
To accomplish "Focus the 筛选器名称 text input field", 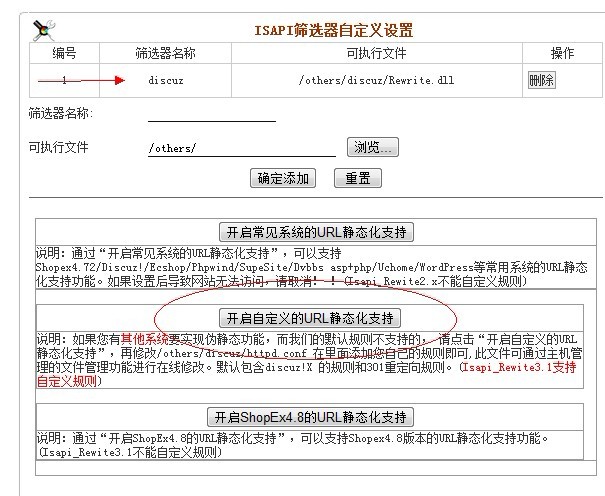I will 211,114.
